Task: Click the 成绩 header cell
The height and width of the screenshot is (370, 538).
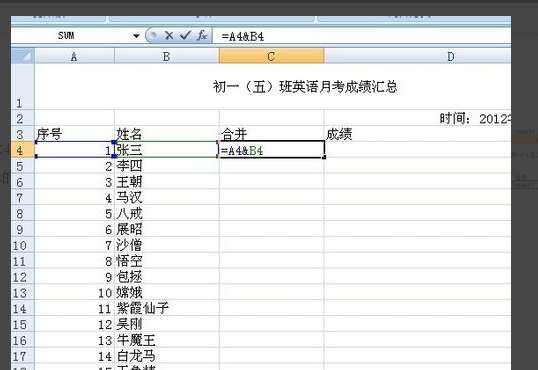Action: point(417,134)
